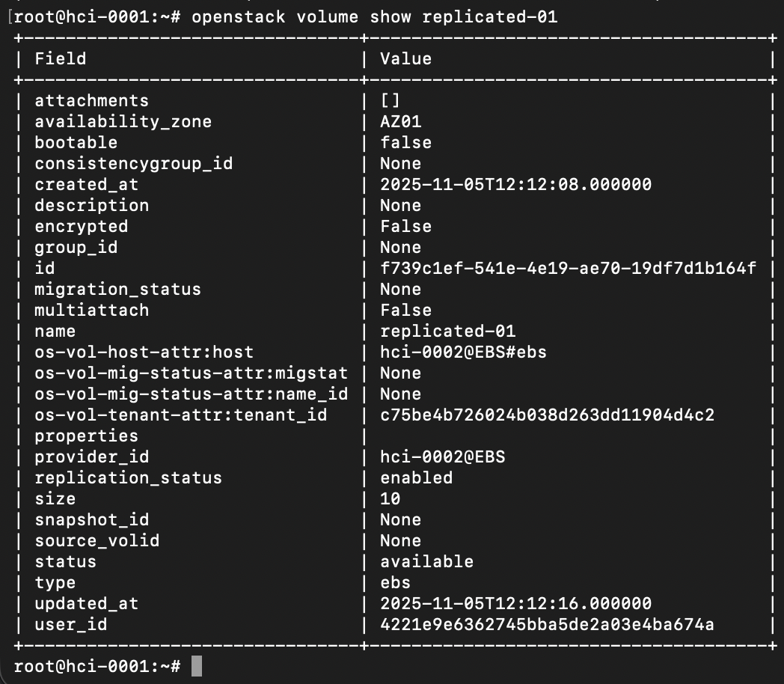Click the volume id value starting with f739c1ef
This screenshot has width=784, height=684.
point(568,268)
